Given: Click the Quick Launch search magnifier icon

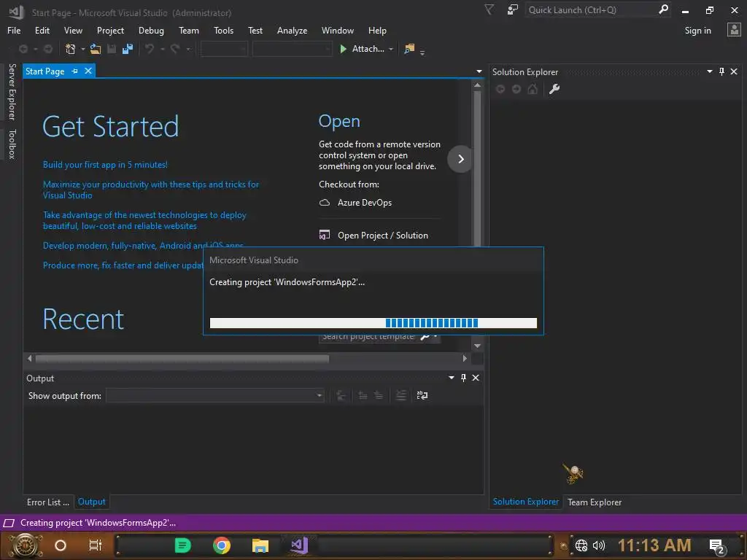Looking at the screenshot, I should (663, 9).
